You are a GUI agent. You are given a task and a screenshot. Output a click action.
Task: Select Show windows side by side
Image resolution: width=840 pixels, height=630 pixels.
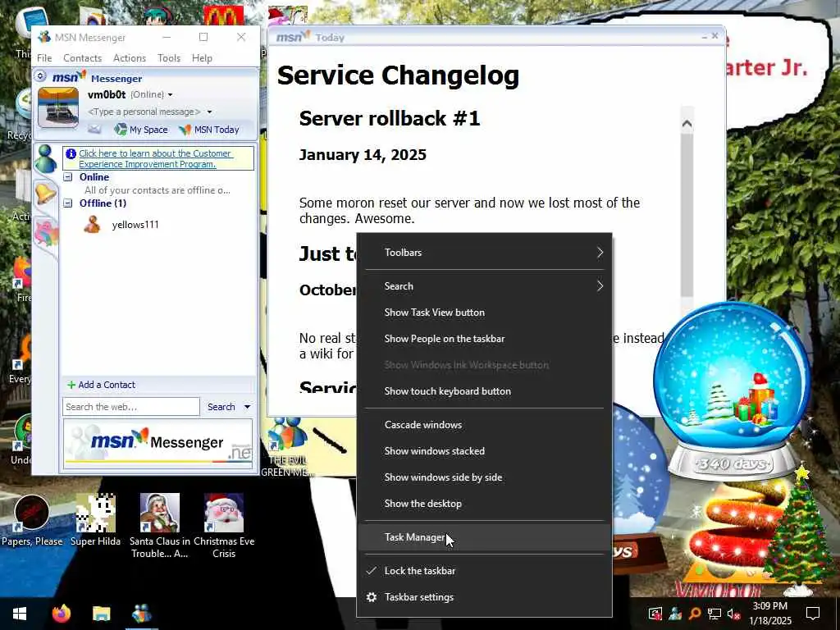[x=484, y=477]
